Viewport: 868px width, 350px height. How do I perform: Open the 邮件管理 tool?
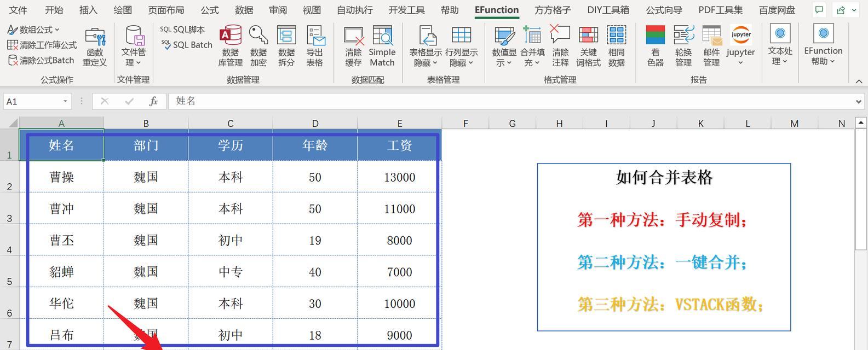point(711,47)
